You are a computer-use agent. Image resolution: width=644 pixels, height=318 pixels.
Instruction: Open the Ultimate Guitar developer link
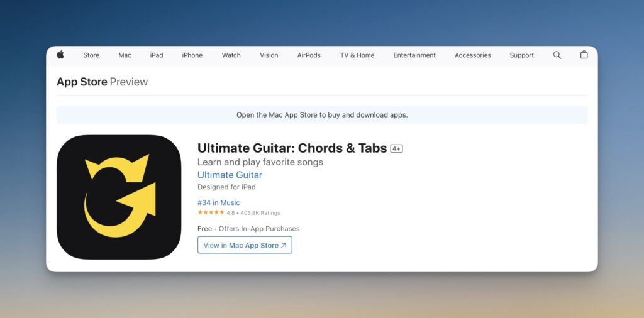230,175
